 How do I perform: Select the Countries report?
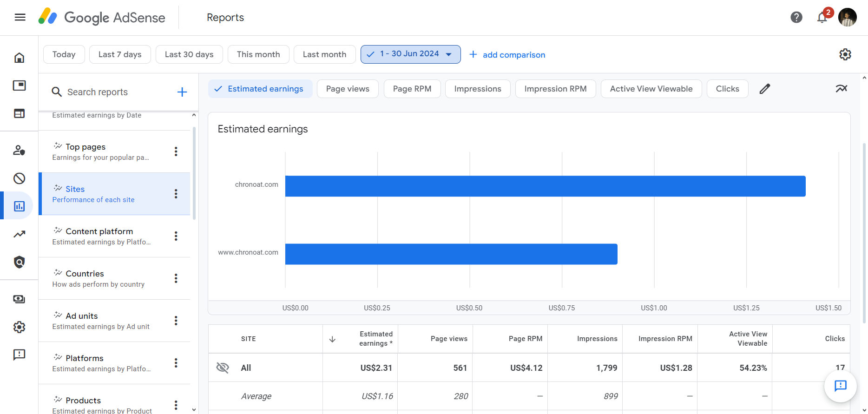114,278
